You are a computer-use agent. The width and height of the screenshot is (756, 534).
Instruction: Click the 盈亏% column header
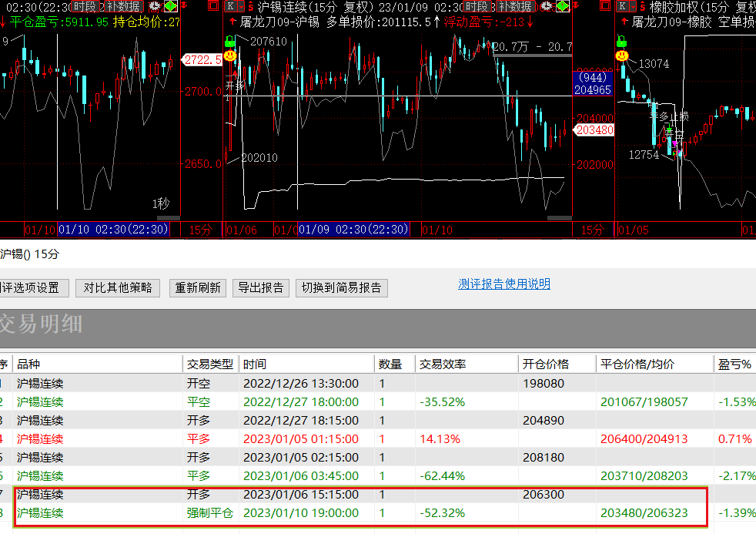(x=734, y=364)
